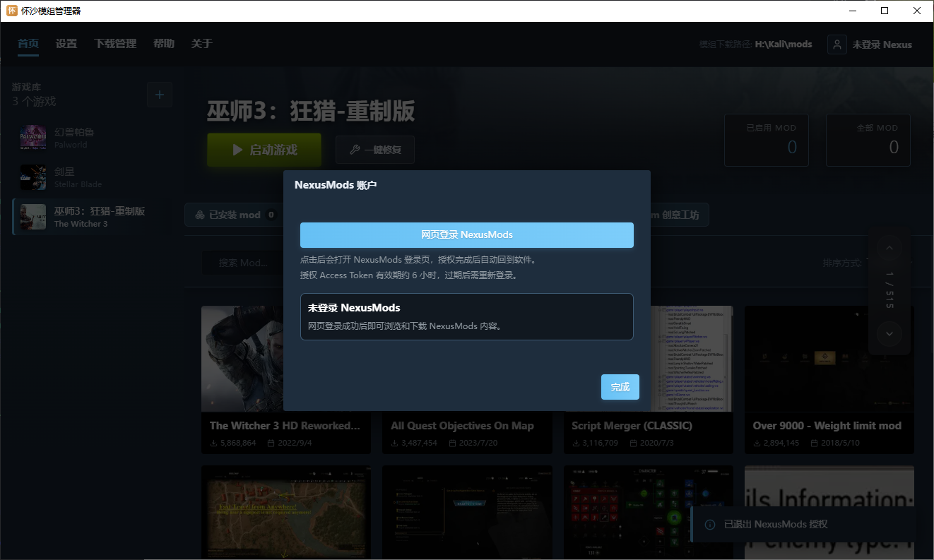
Task: Focus the 搜索 Mod search field
Action: click(x=242, y=263)
